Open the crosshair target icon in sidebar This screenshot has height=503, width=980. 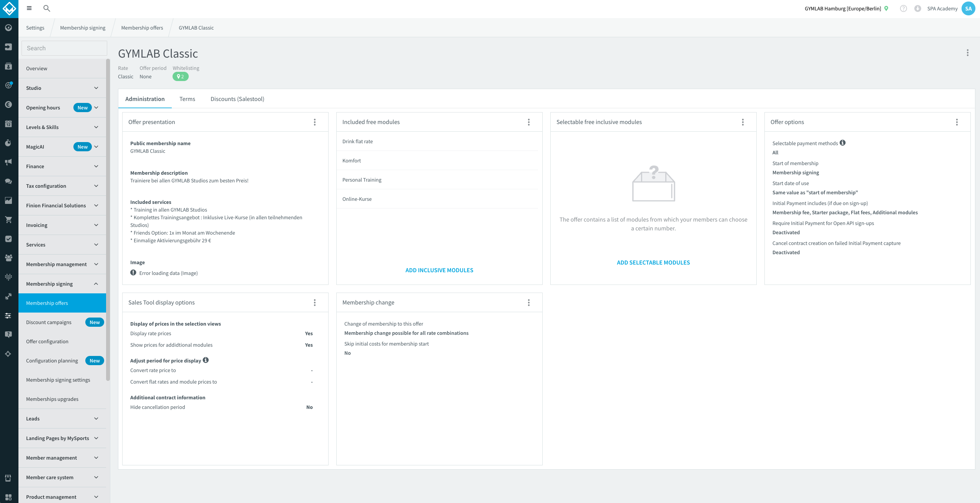click(x=8, y=354)
